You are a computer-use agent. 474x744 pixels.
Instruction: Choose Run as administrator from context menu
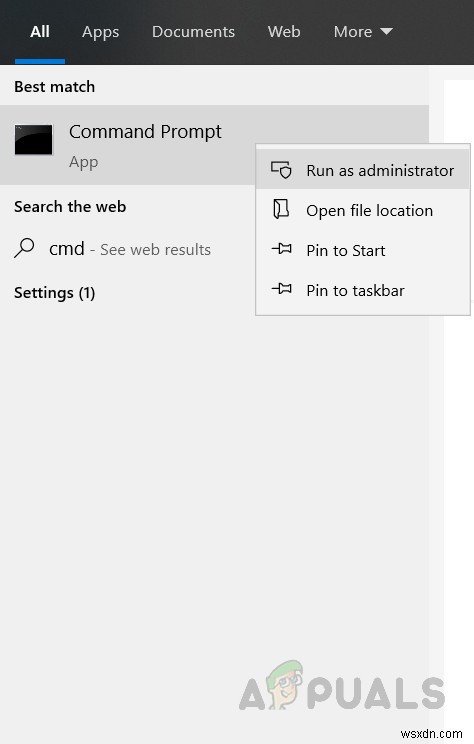coord(362,170)
